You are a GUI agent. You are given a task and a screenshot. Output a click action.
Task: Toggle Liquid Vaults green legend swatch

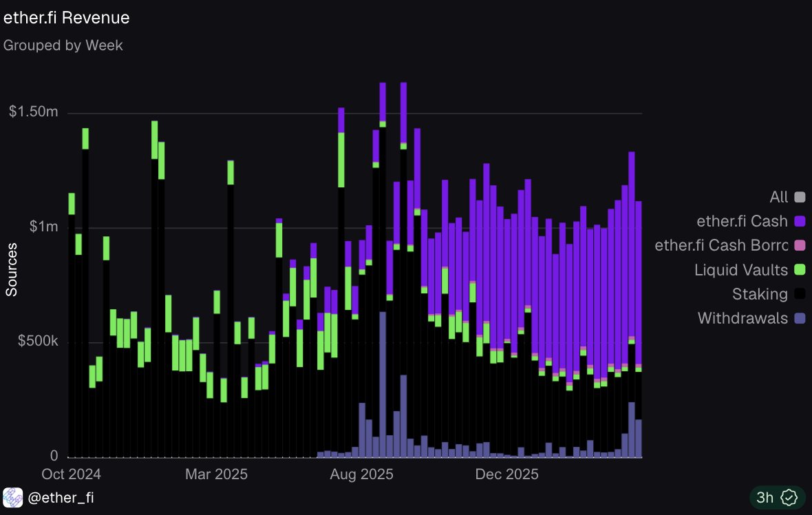pos(800,269)
